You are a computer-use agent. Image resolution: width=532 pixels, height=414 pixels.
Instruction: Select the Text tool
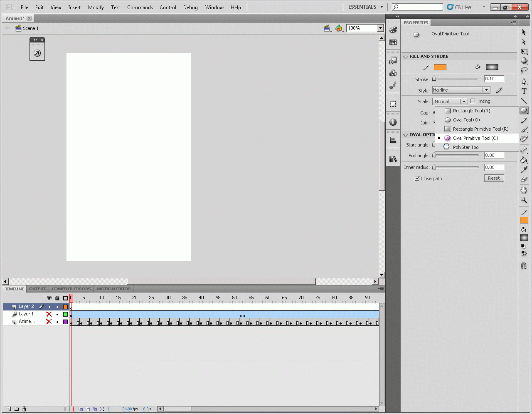tap(524, 91)
